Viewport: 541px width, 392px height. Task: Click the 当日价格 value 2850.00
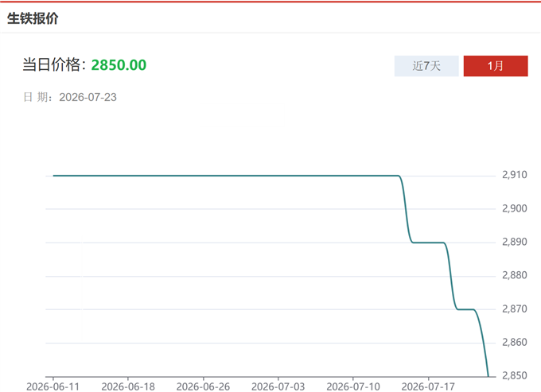click(119, 65)
